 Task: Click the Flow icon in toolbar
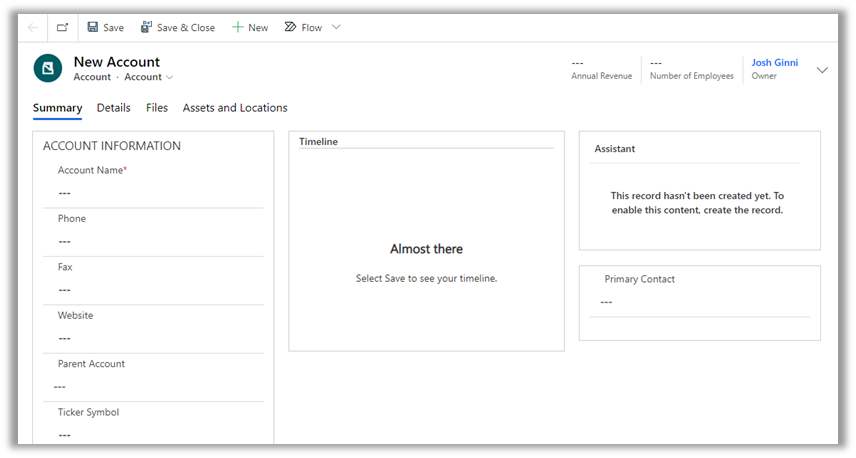[290, 27]
